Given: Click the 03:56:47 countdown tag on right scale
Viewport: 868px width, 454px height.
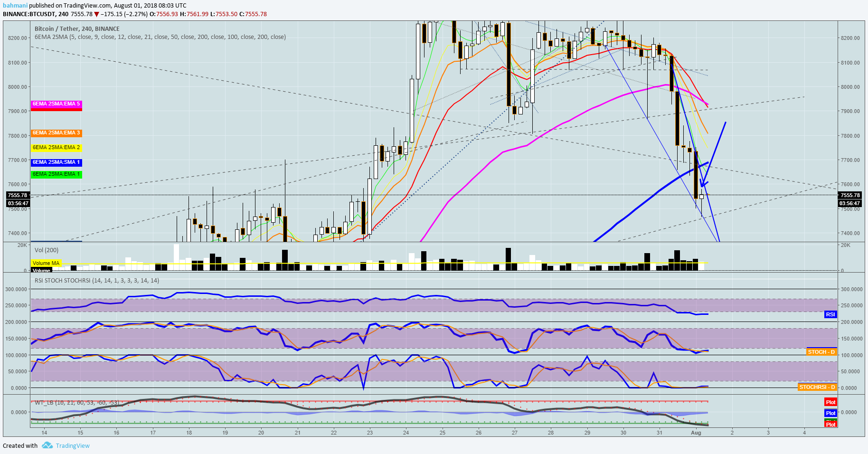Looking at the screenshot, I should click(x=850, y=203).
